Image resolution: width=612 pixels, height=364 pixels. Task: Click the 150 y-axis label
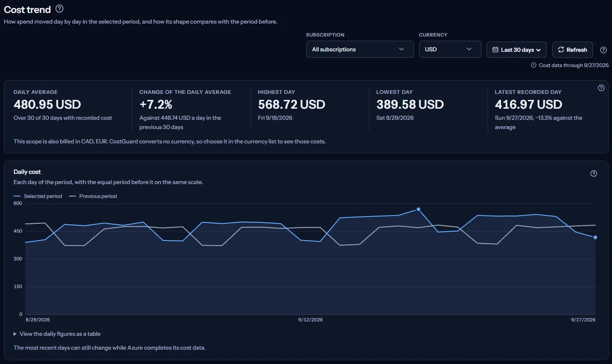[x=18, y=287]
